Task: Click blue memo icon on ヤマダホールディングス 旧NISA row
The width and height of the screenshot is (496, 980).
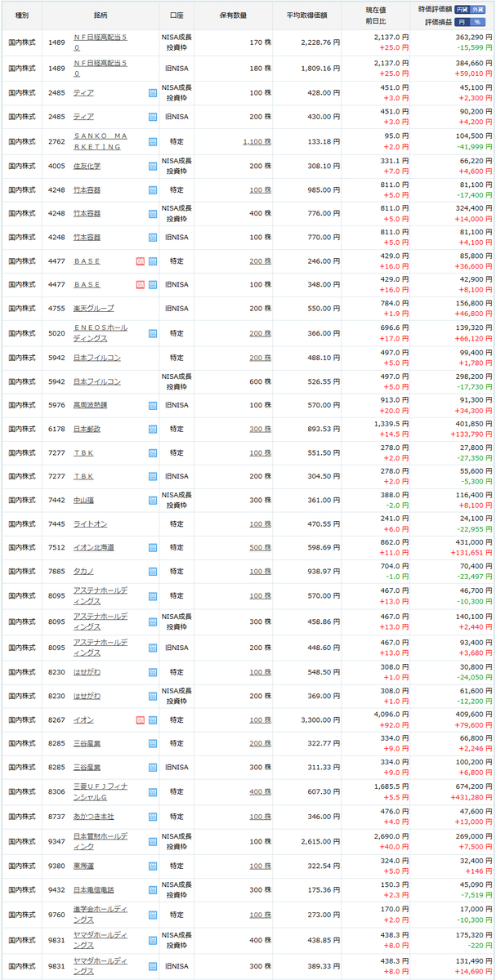Action: pos(153,965)
